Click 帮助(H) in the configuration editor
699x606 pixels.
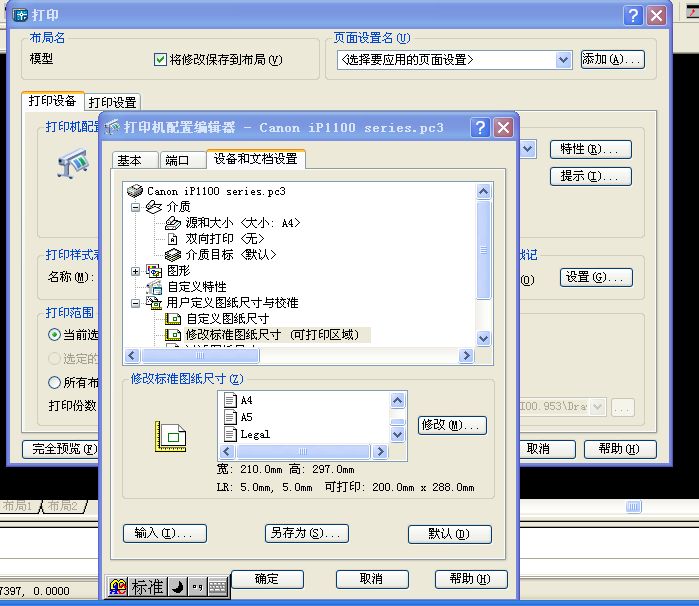pos(471,579)
